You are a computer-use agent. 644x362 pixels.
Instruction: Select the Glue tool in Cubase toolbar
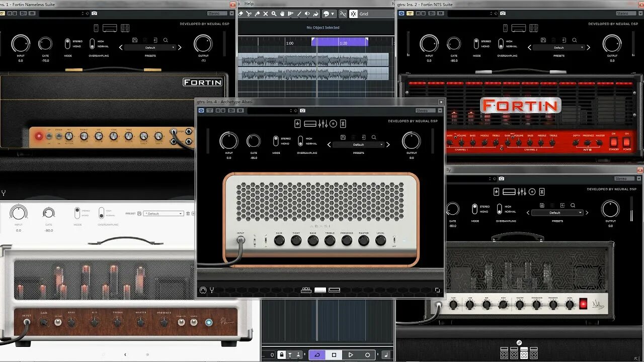click(257, 14)
